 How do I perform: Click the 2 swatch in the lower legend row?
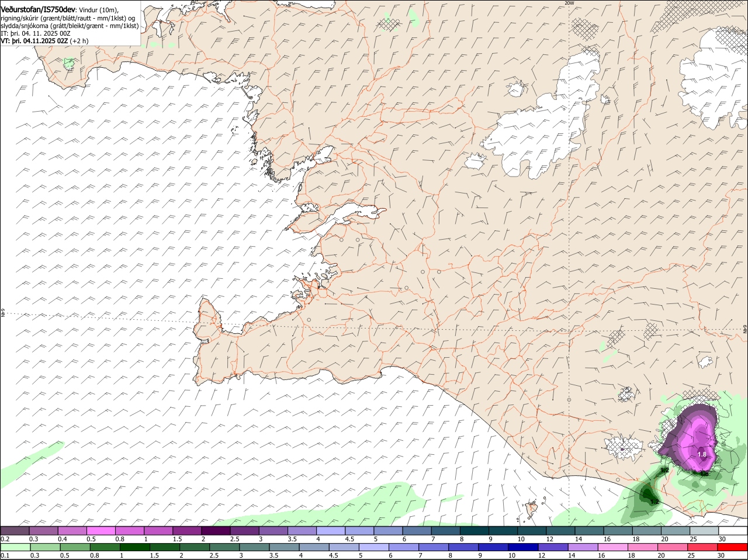pos(194,547)
